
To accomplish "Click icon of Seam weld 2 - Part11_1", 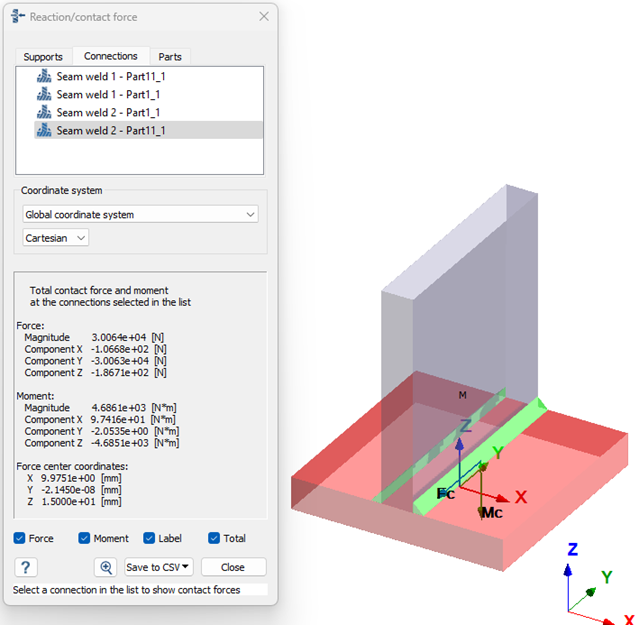I will (x=44, y=130).
